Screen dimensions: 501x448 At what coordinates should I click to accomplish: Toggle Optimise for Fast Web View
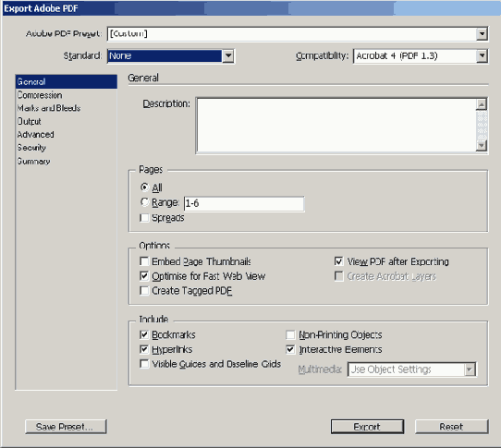(144, 276)
